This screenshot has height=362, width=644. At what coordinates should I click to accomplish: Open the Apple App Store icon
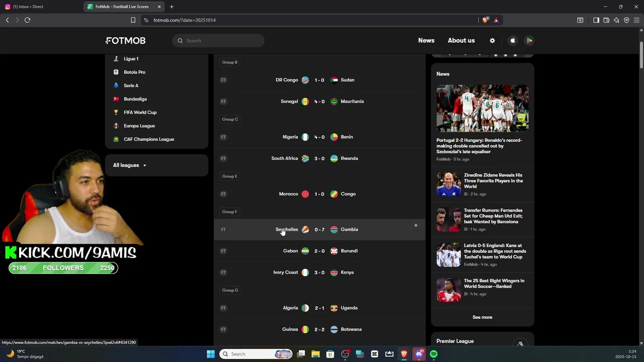pos(513,41)
